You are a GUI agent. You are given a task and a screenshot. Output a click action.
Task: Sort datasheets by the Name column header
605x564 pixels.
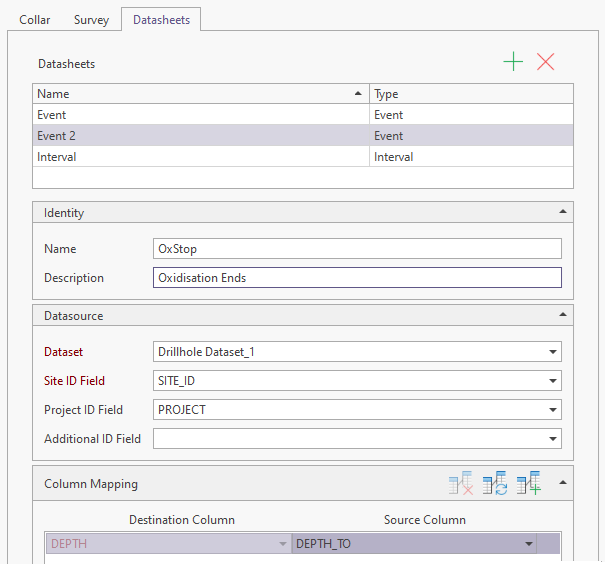tap(200, 94)
